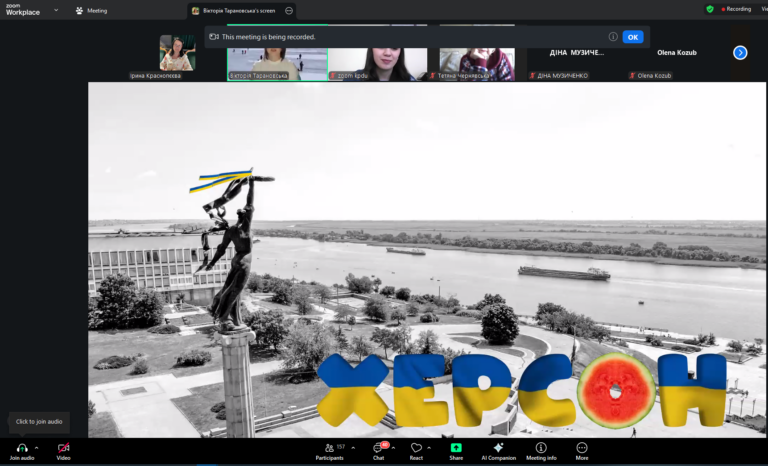Select ДІНА МУЗИЧЕНКО participant tile

coord(576,53)
